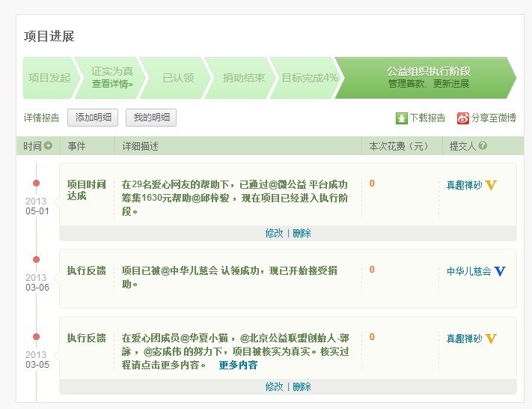Click 删除 in the 05-01 entry
The width and height of the screenshot is (532, 409).
[302, 233]
